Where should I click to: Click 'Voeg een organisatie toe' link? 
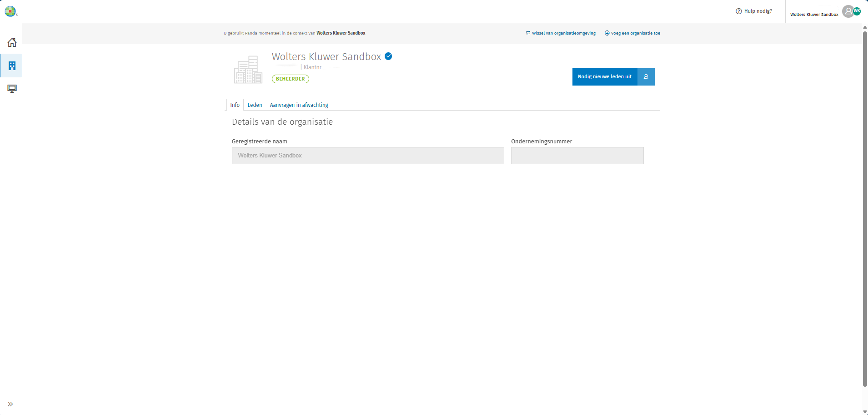632,33
